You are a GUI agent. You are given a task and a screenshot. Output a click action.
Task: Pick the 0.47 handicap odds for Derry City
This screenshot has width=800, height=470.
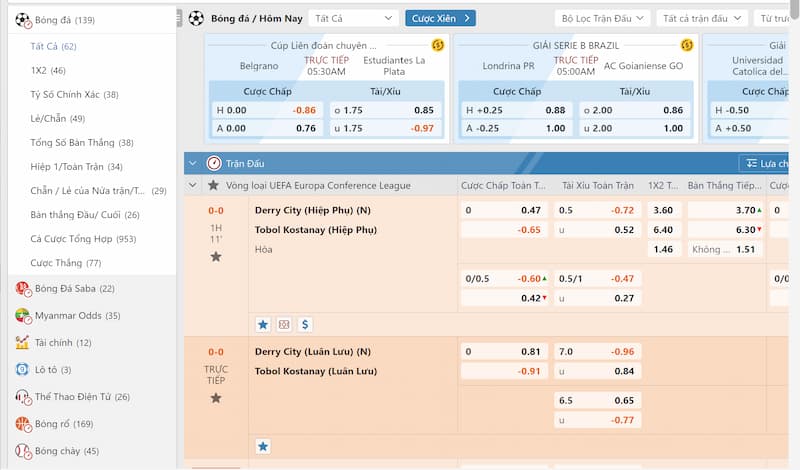coord(530,210)
